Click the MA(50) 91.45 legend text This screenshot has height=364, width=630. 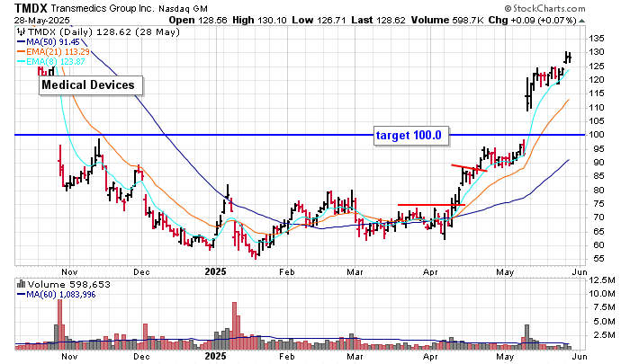tap(52, 41)
